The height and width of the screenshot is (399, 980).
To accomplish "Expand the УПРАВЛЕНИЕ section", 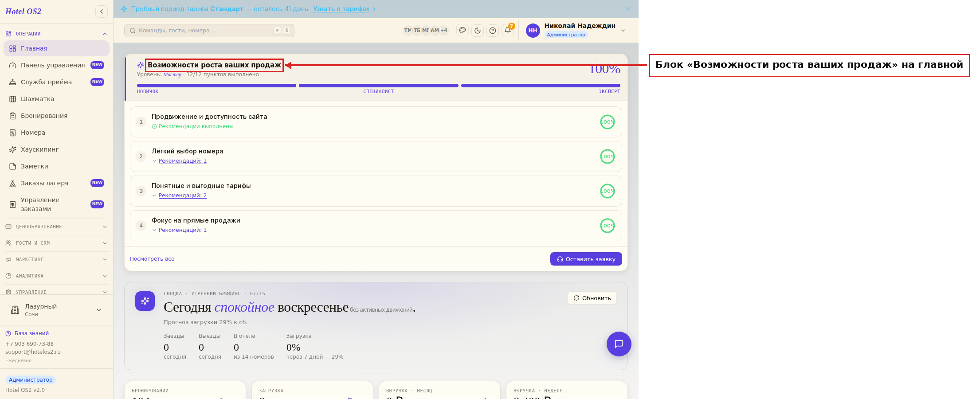I will tap(56, 292).
